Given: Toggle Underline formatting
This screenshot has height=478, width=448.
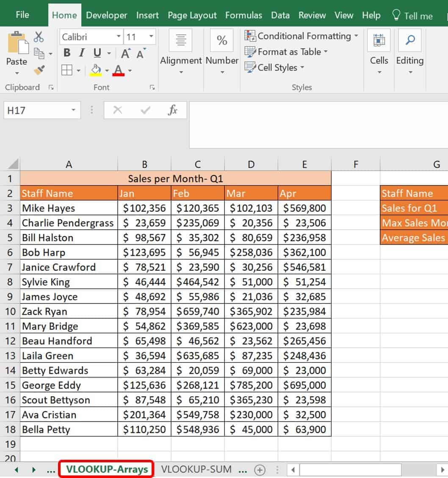Looking at the screenshot, I should coord(97,53).
